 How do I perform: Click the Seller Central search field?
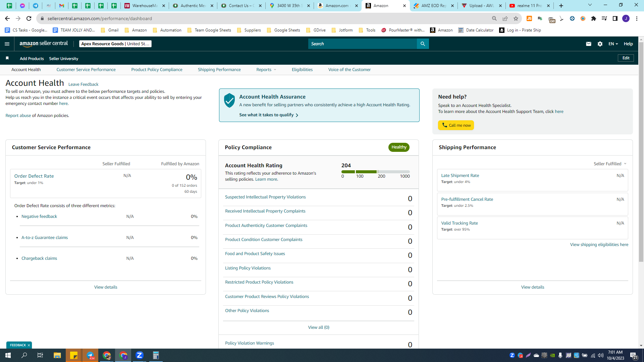click(x=362, y=44)
